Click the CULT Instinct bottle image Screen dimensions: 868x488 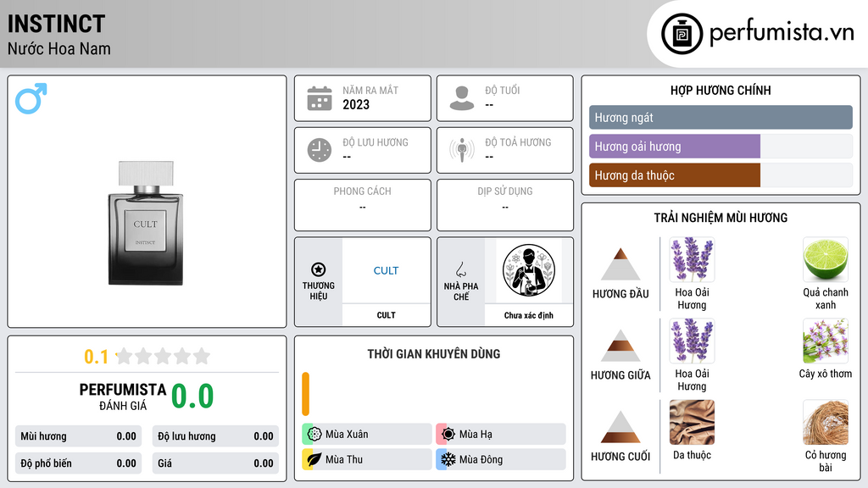coord(146,223)
